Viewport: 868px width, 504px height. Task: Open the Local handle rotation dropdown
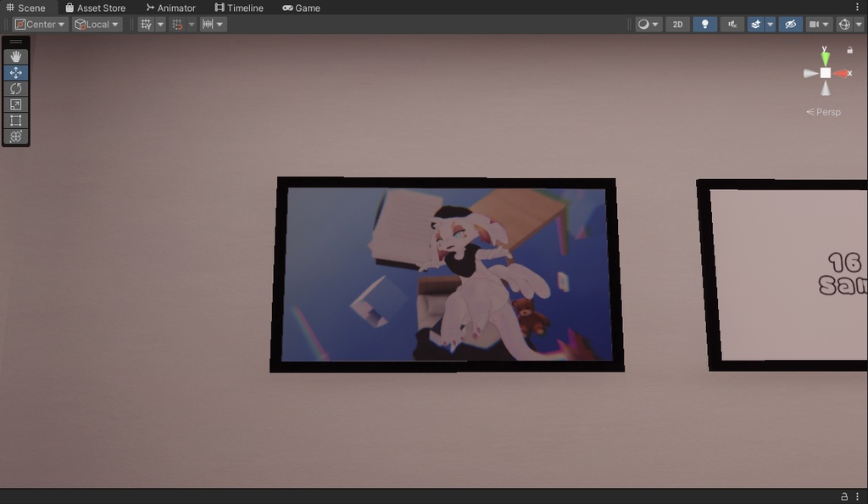pos(96,24)
